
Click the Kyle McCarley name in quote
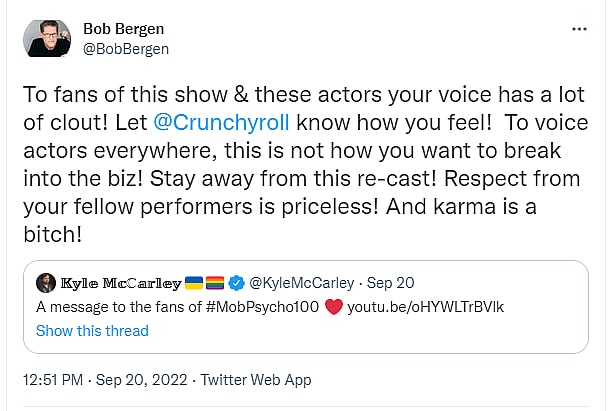pos(119,283)
